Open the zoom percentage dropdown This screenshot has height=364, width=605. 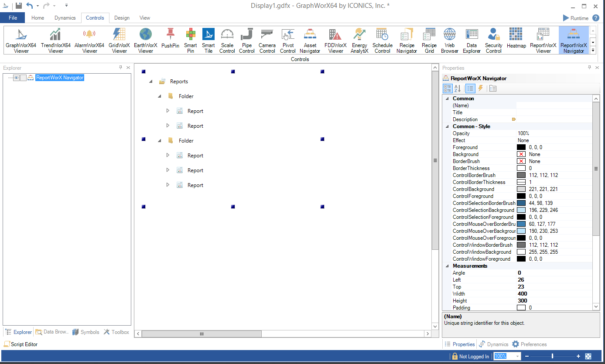518,356
